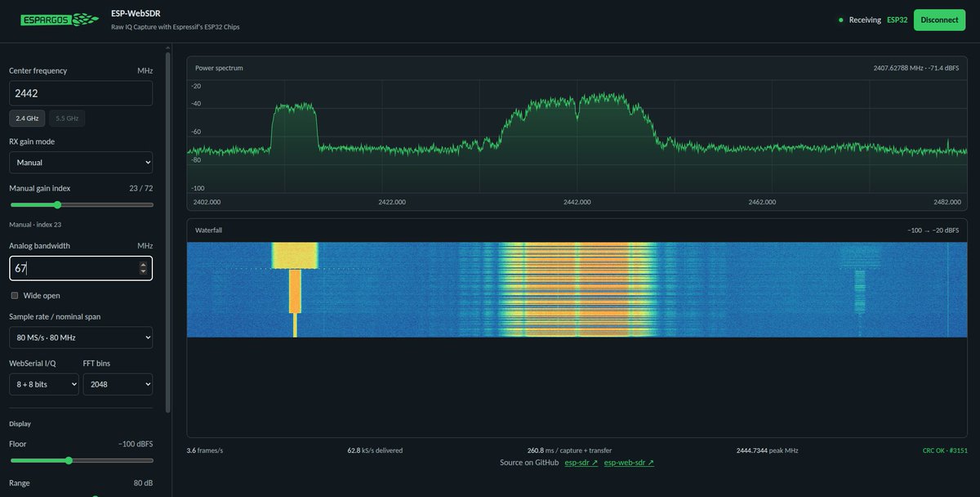Viewport: 980px width, 497px height.
Task: Open the RX gain mode dropdown
Action: click(81, 162)
